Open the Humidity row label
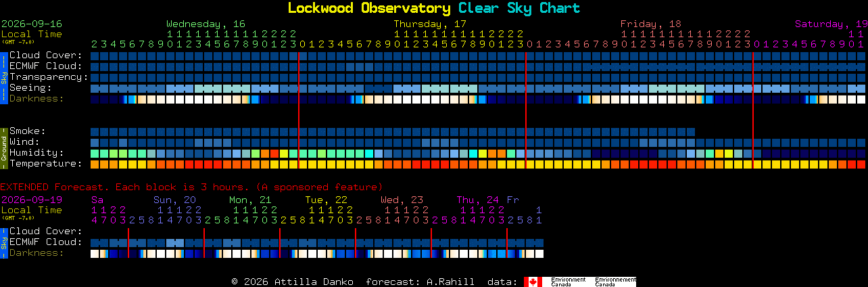 click(x=37, y=153)
